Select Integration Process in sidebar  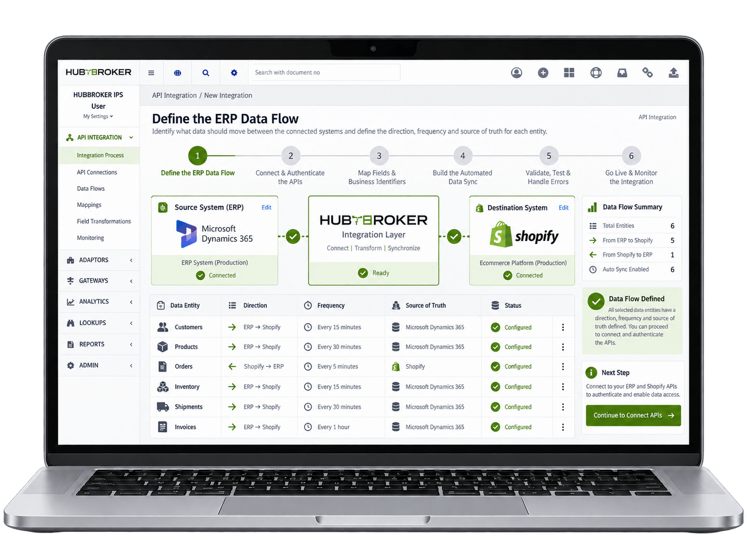point(100,155)
